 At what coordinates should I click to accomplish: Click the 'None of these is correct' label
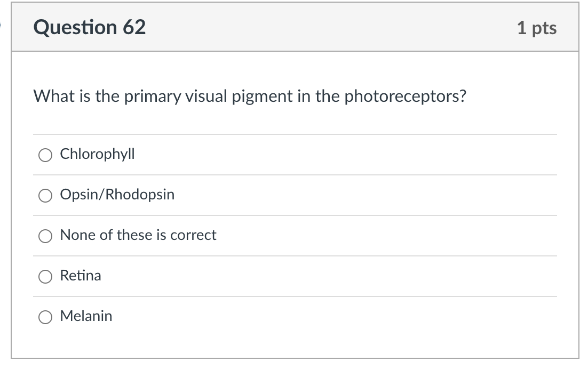[x=138, y=235]
